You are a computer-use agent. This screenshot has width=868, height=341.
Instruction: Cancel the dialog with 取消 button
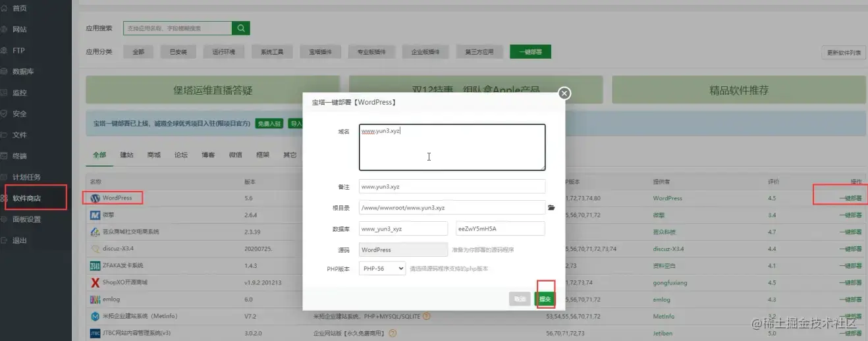[520, 299]
